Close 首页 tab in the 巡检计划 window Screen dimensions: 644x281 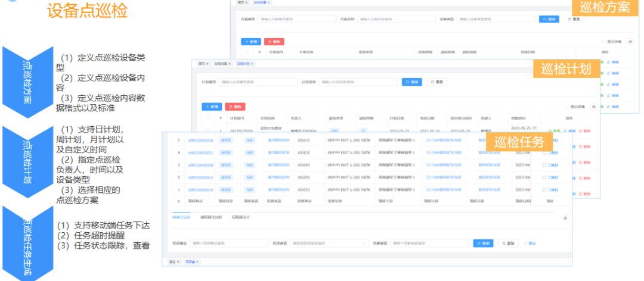207,64
